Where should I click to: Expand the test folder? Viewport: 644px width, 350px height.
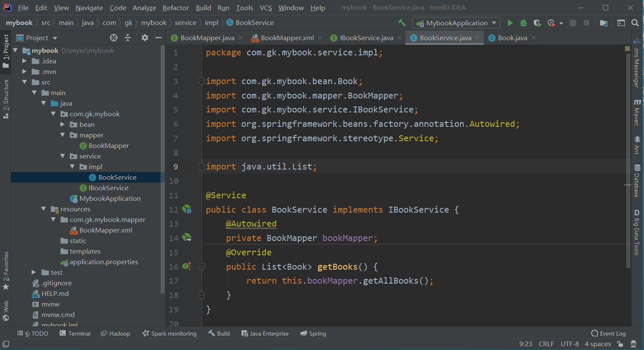click(x=34, y=272)
